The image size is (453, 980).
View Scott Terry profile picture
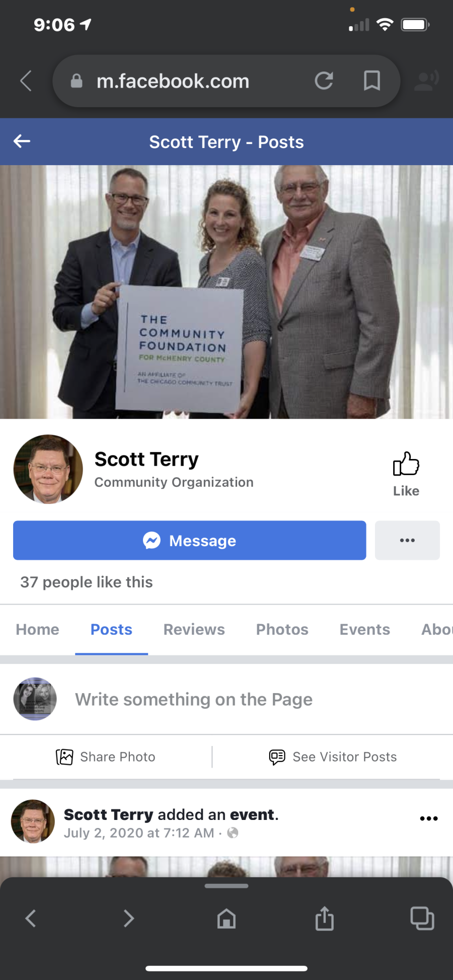pos(48,469)
